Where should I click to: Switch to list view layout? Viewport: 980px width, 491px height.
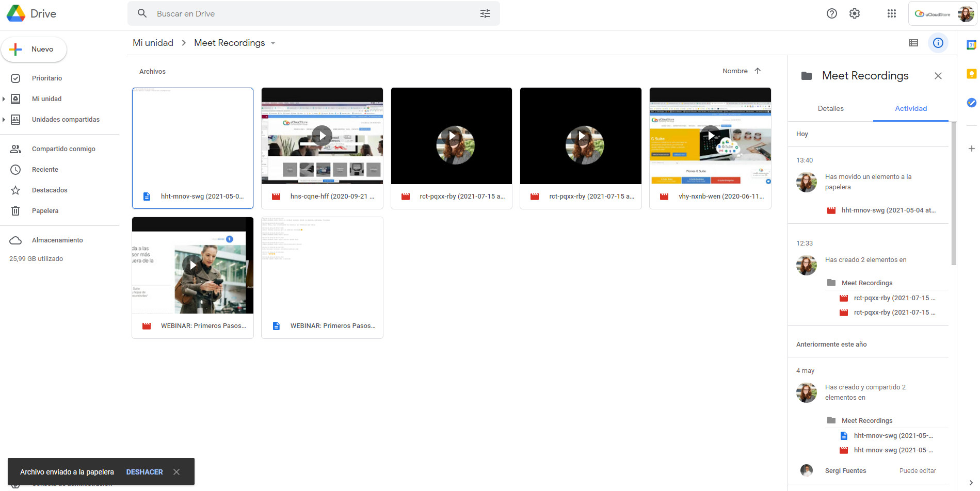(x=913, y=43)
